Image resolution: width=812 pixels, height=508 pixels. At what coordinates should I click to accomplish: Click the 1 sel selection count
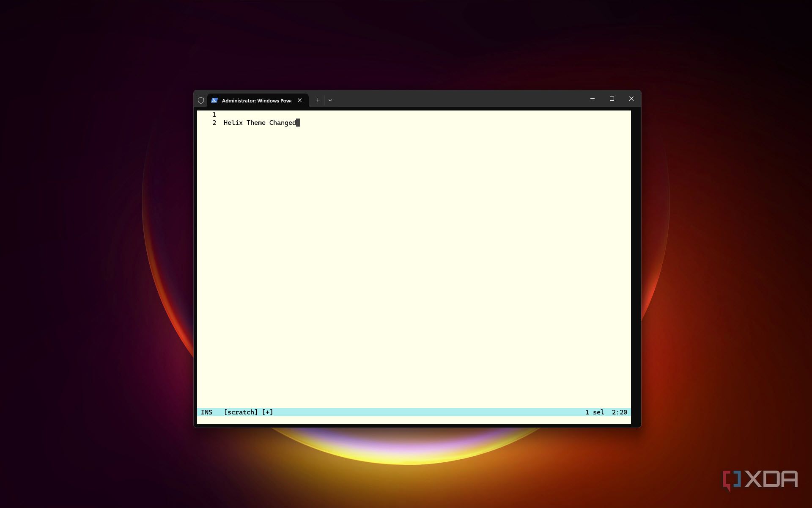594,412
